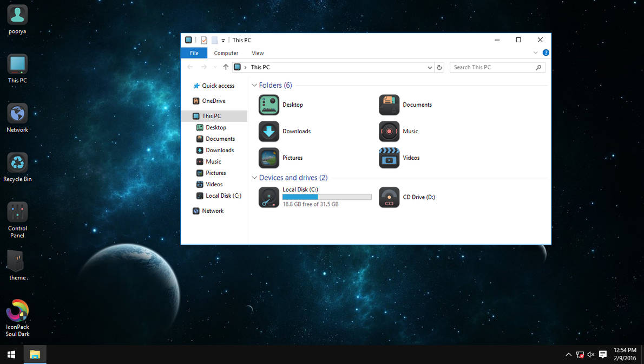
Task: Collapse the Devices and drives (2) group
Action: click(254, 178)
